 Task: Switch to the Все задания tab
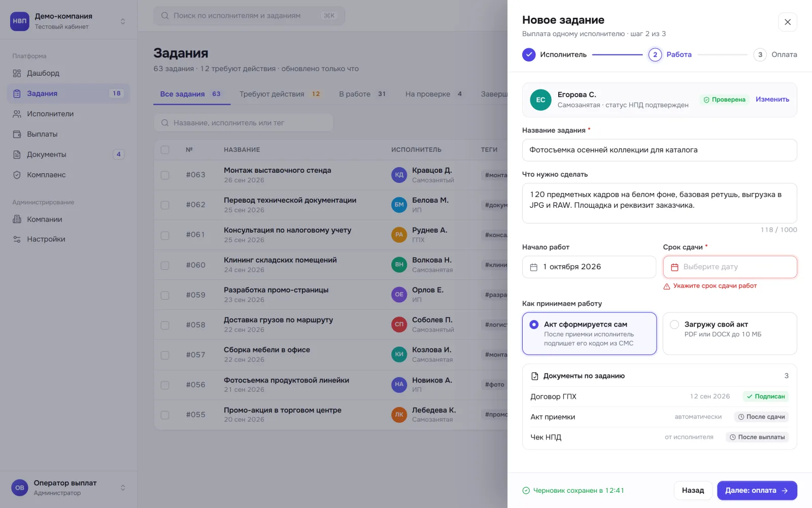(x=192, y=94)
